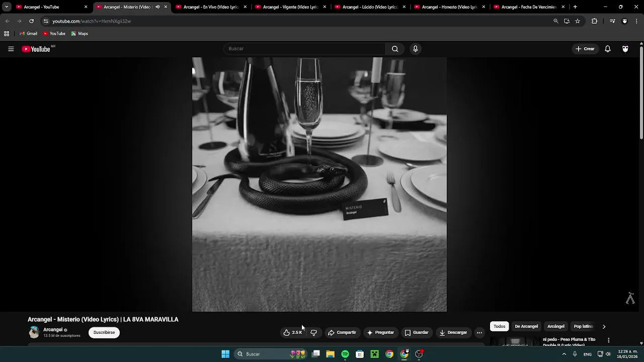Show more filter chips with right arrow
Screen dimensions: 644x362
click(x=604, y=326)
